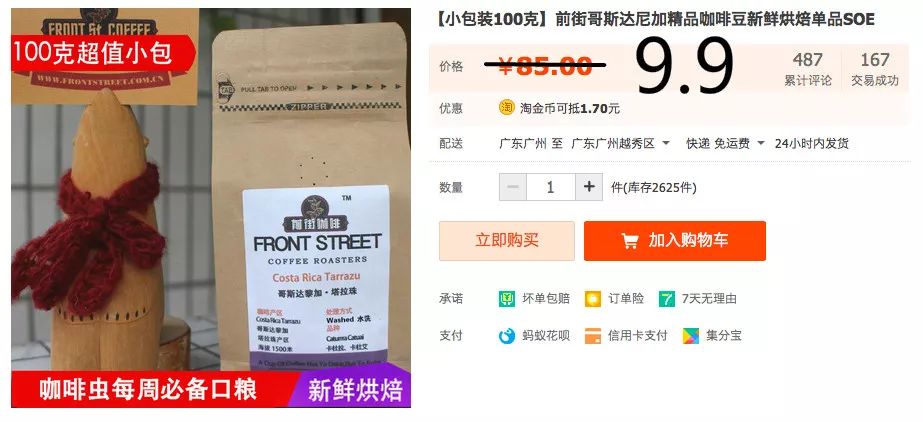Click the shopping cart icon in 加入购物车

(x=630, y=241)
